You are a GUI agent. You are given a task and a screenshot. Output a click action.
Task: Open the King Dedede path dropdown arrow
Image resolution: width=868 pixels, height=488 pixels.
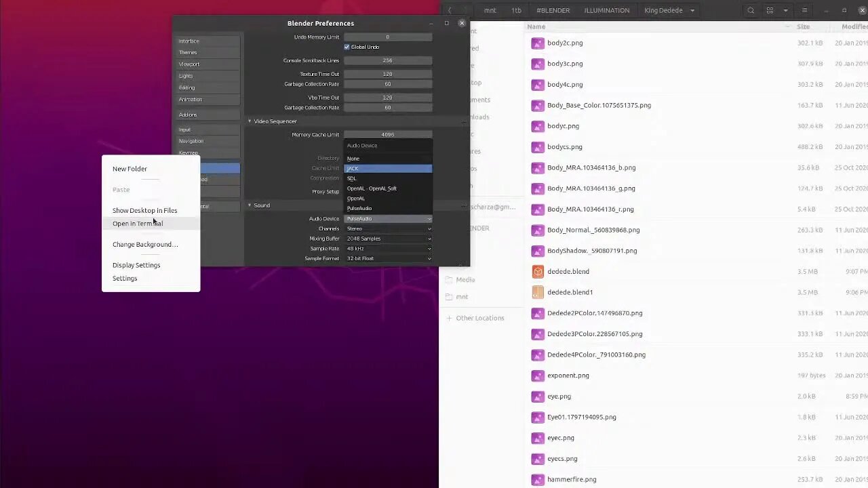click(x=692, y=10)
